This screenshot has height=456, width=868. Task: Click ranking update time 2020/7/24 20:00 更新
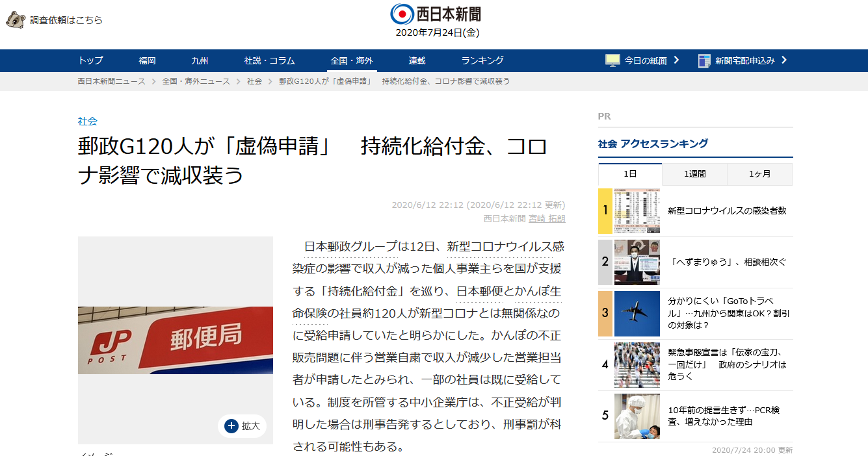click(752, 450)
